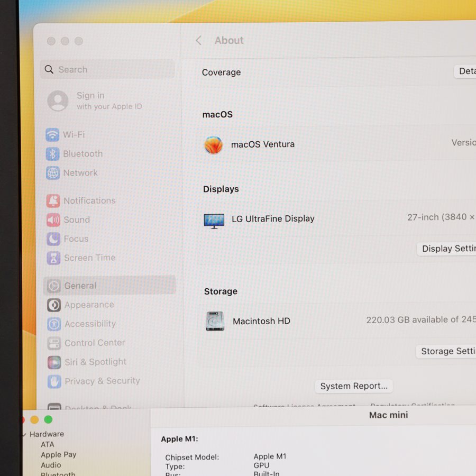The width and height of the screenshot is (476, 476).
Task: Select ATA in the System Report tree
Action: (x=48, y=444)
